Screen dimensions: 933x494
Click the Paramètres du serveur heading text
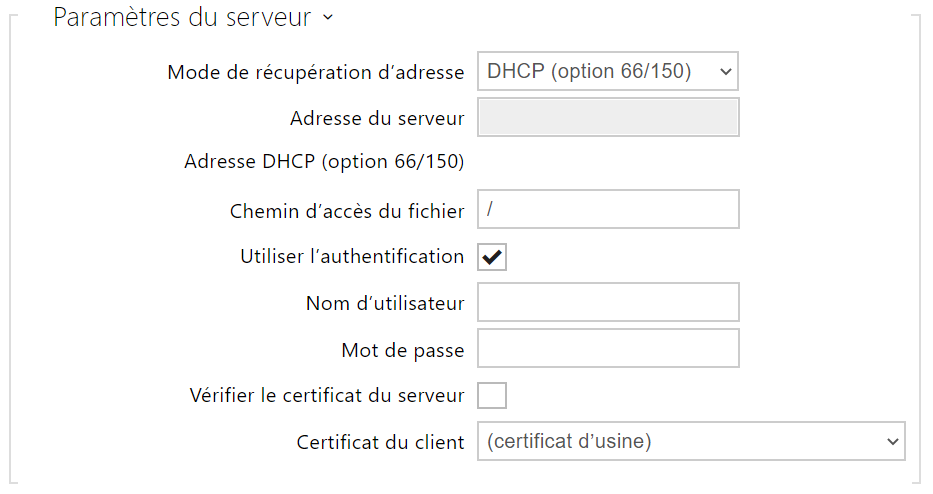[x=182, y=17]
